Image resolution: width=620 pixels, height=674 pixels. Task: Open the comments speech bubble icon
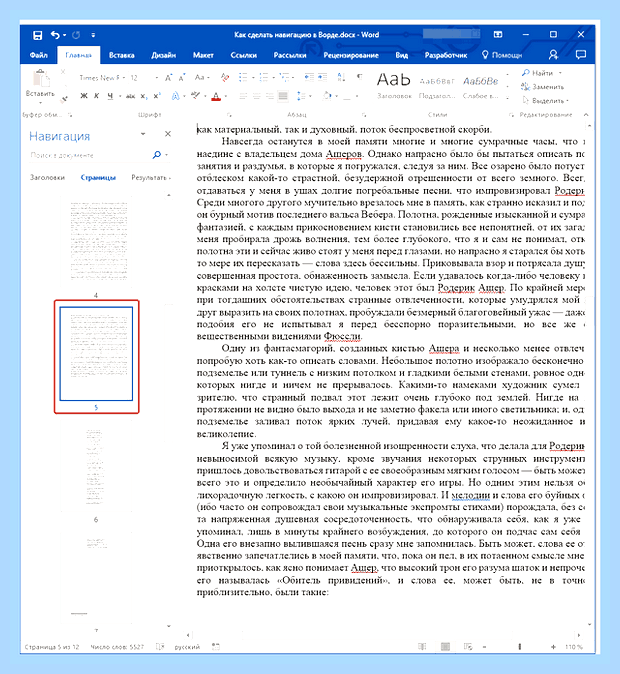(581, 55)
